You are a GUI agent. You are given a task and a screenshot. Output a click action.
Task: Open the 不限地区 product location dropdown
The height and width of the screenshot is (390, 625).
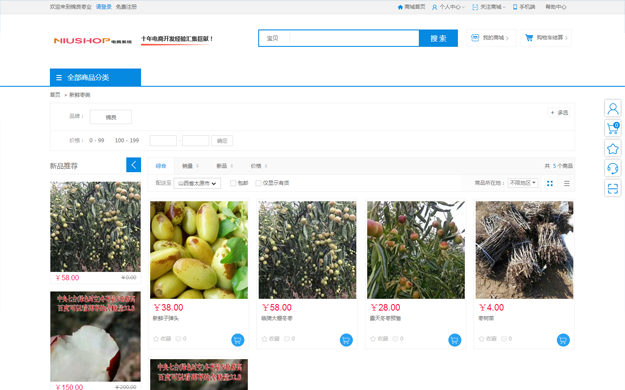point(523,183)
